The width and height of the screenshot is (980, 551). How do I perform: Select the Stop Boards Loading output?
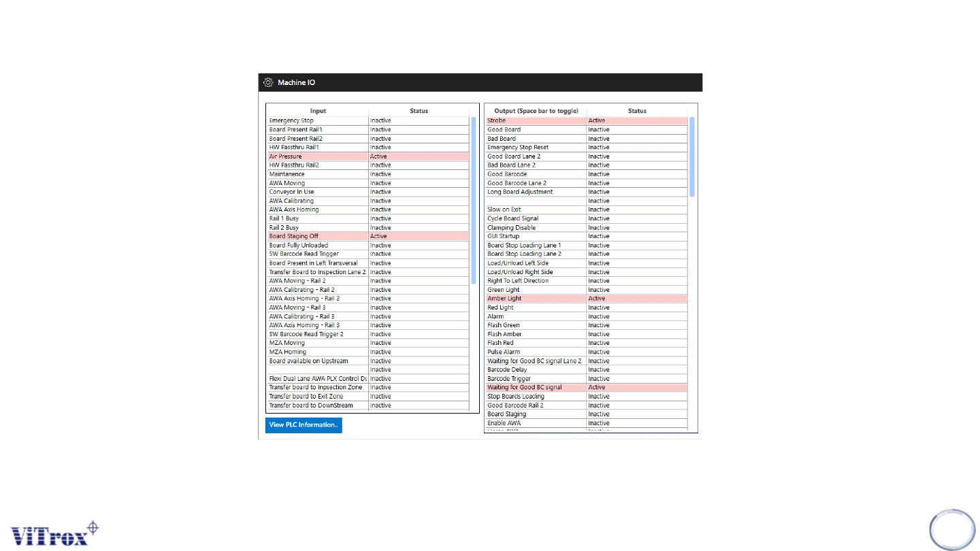pyautogui.click(x=587, y=396)
